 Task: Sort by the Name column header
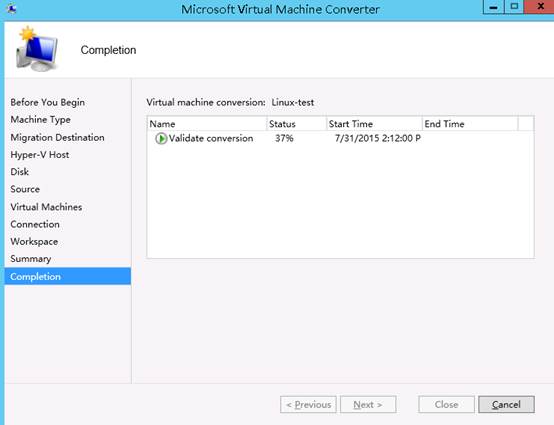[207, 124]
